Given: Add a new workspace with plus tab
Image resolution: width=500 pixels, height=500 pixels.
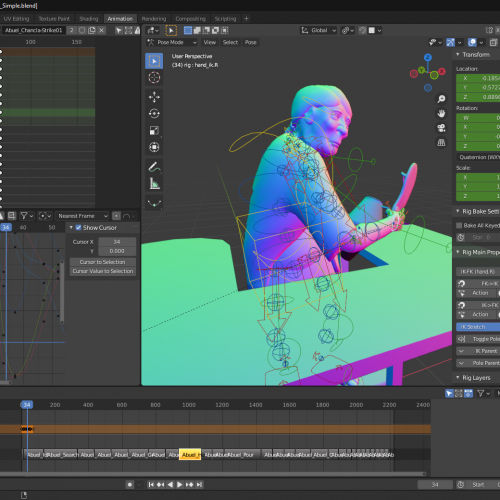Looking at the screenshot, I should pos(246,19).
